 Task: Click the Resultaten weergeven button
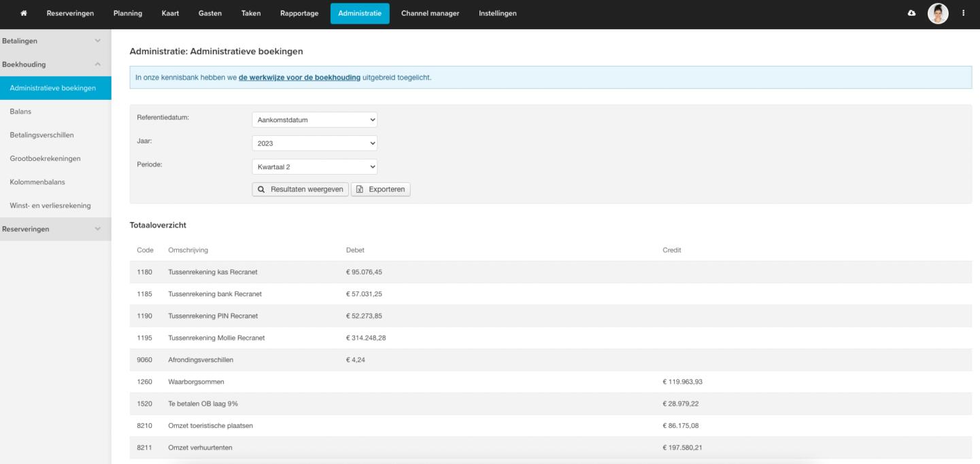300,190
